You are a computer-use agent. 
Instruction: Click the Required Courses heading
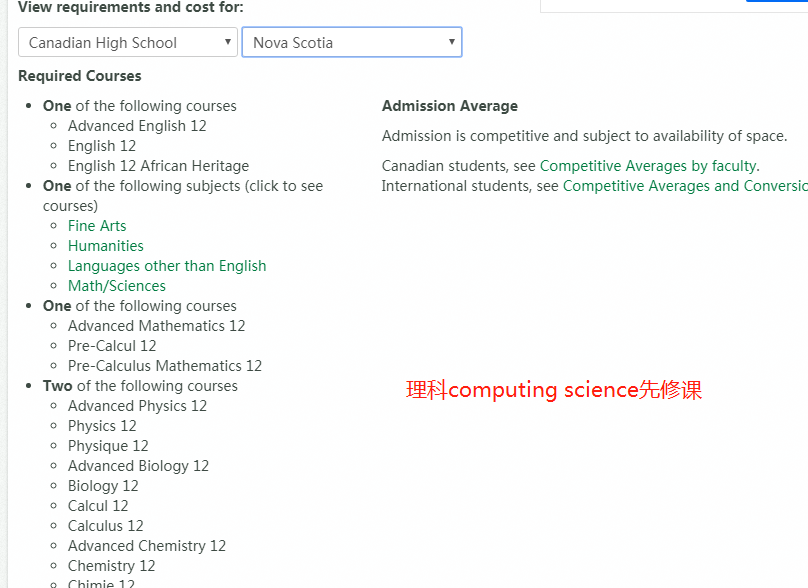pyautogui.click(x=80, y=76)
